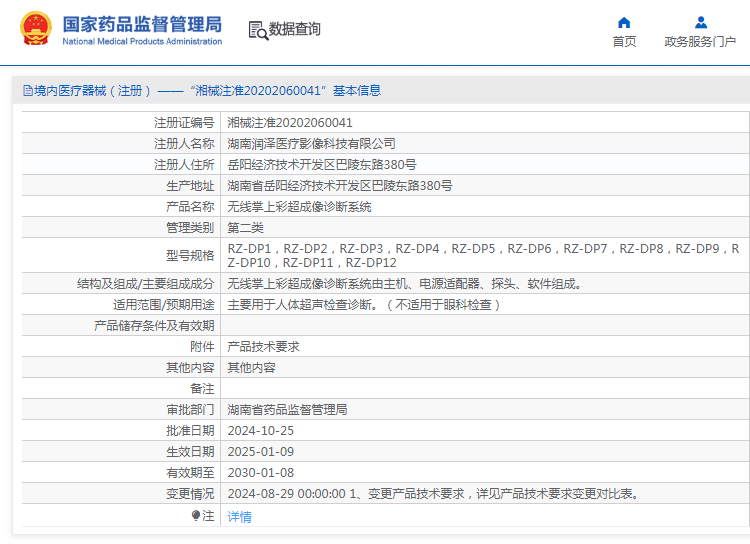Click the 型号规格 row label
Viewport: 750px width, 544px height.
coord(190,255)
